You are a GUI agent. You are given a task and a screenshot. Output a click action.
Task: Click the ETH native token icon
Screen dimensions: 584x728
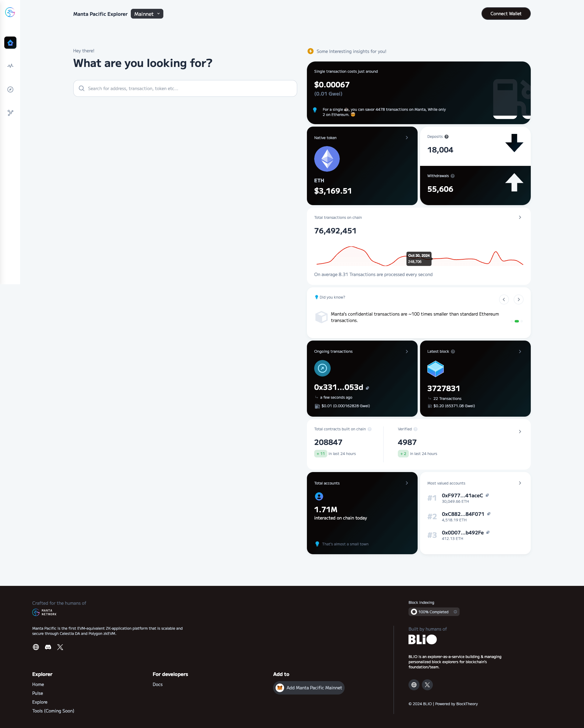click(x=327, y=159)
